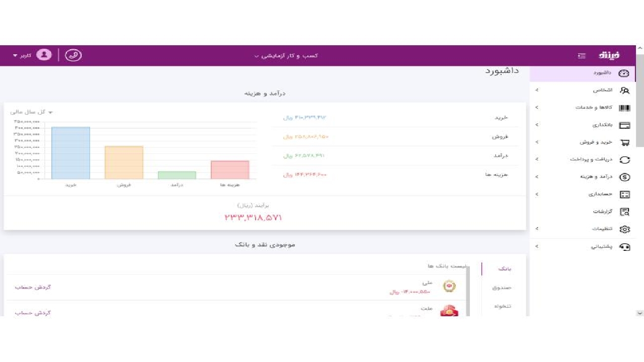Click the total ۲۳۳,۳۱۸,۵۷۱ figure
Viewport: 644px width, 362px height.
click(253, 218)
